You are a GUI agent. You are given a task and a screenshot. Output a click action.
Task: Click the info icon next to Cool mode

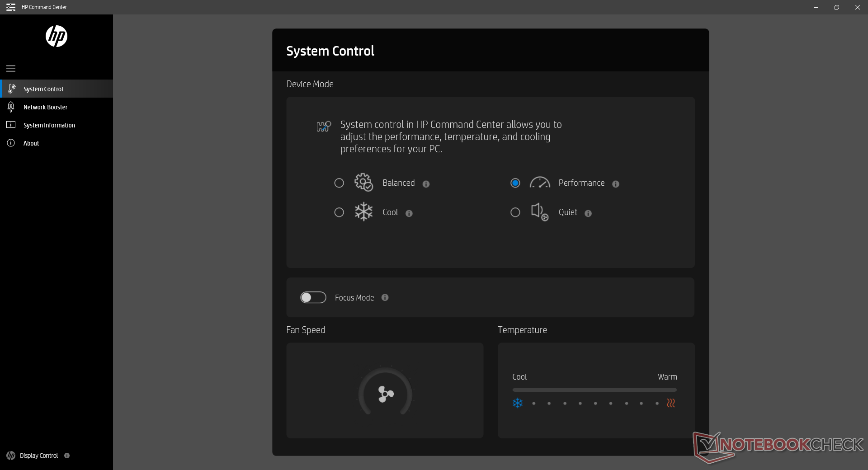[409, 213]
